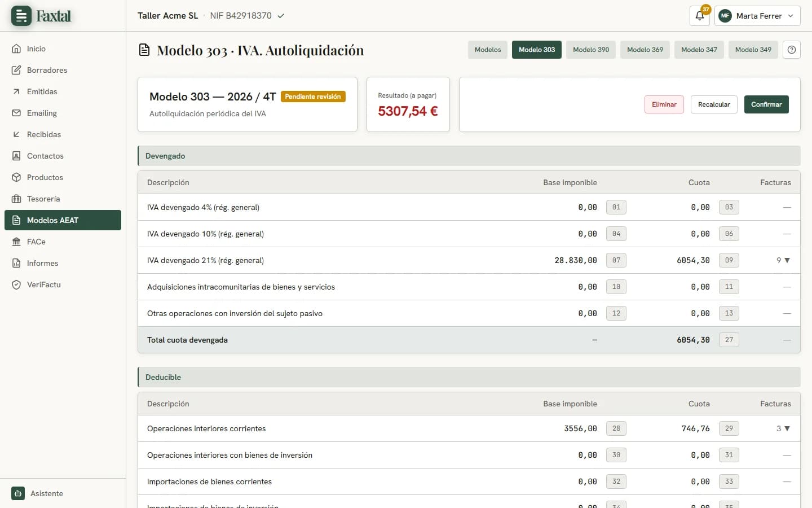This screenshot has width=812, height=508.
Task: Open the Emailing envelope icon
Action: click(x=16, y=113)
